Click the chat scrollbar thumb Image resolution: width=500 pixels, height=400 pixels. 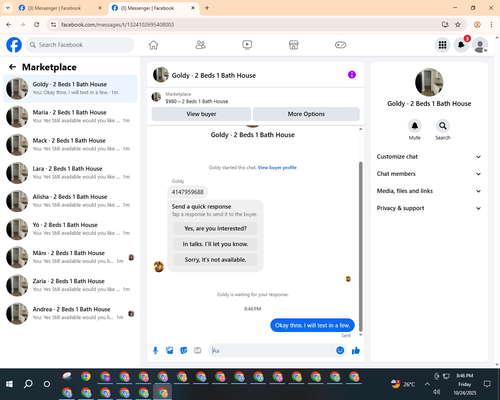pyautogui.click(x=360, y=247)
